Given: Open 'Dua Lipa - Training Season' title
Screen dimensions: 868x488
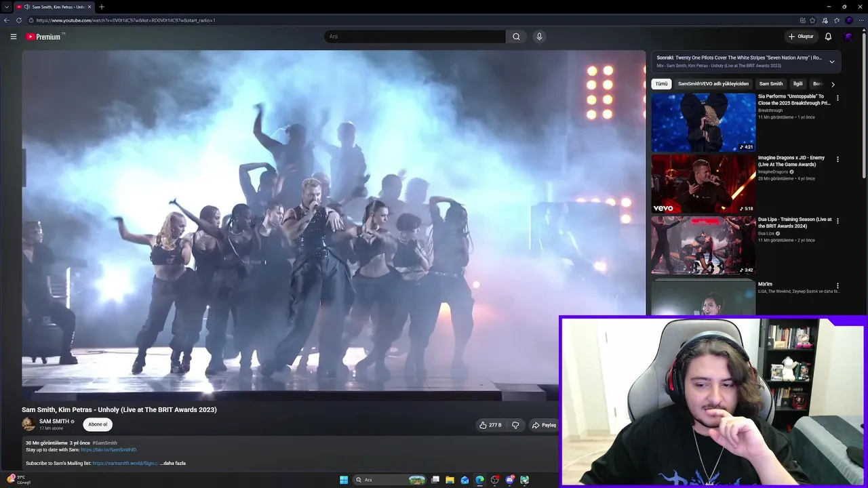Looking at the screenshot, I should 795,222.
